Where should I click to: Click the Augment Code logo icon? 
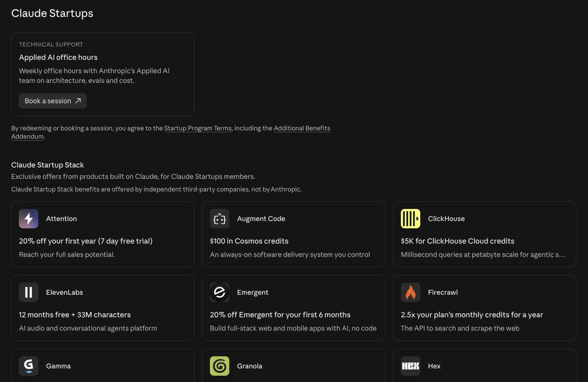click(220, 219)
